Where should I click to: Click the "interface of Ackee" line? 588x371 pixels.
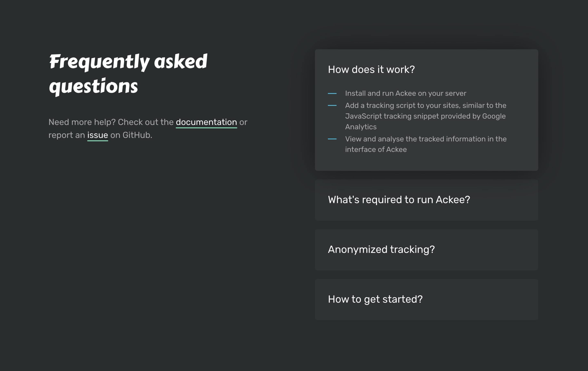376,149
